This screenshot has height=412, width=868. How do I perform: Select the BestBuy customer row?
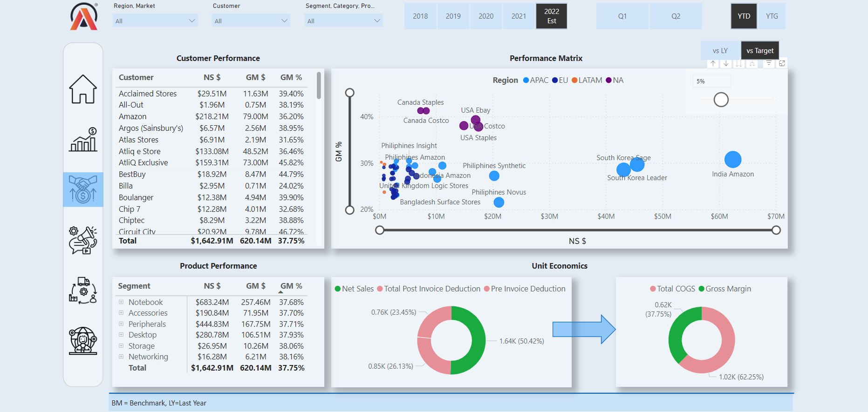211,174
